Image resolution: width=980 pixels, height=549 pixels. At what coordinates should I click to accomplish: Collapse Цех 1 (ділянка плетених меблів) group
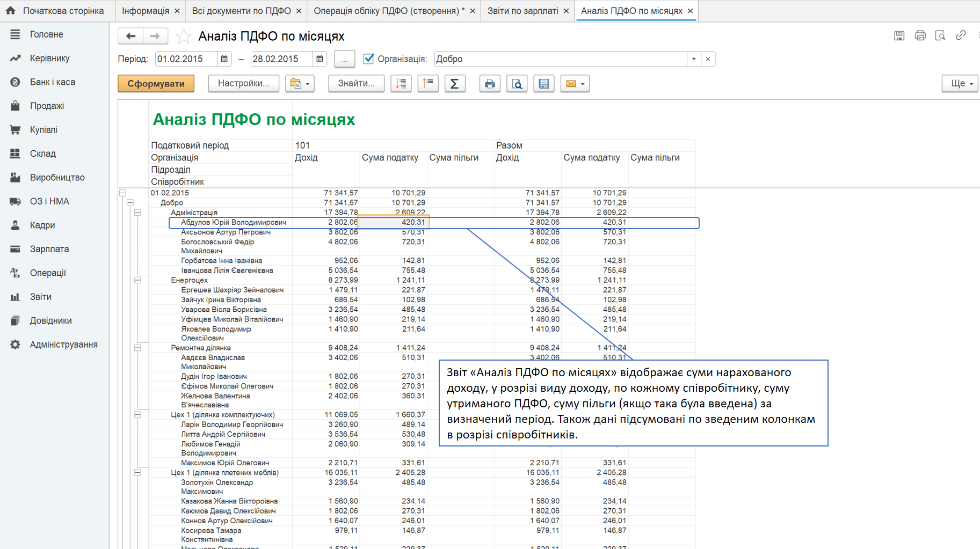click(138, 473)
